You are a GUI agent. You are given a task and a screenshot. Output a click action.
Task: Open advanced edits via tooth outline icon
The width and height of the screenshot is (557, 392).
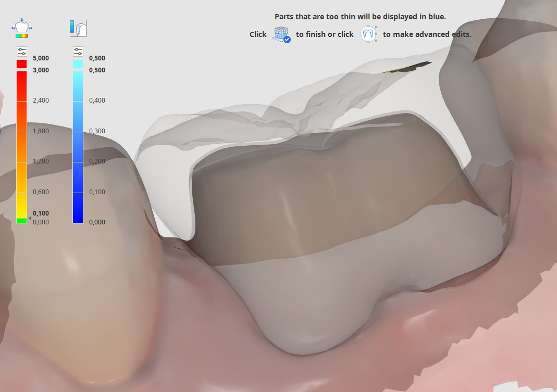pyautogui.click(x=368, y=34)
